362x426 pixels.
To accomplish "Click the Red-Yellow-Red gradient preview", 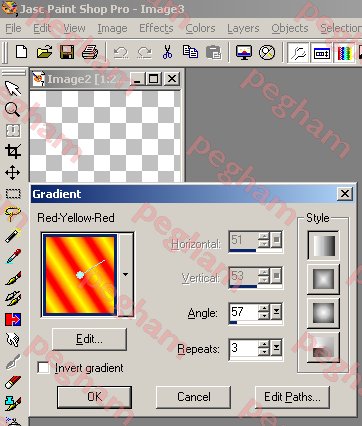I will click(79, 275).
